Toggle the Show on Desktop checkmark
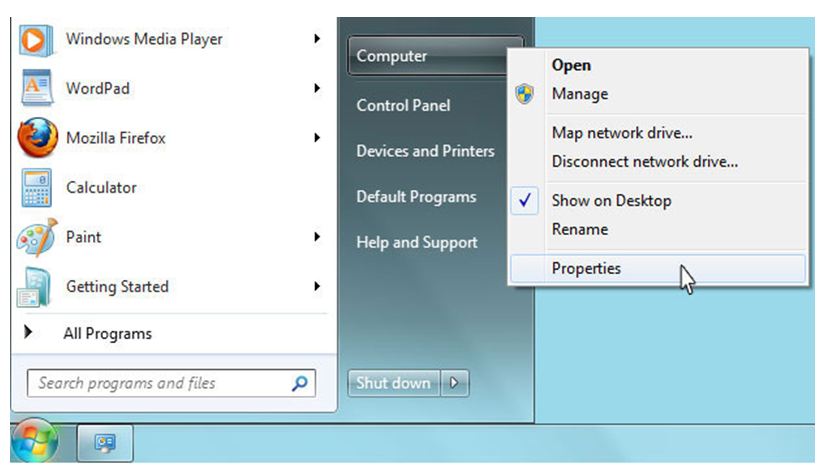 pyautogui.click(x=525, y=201)
